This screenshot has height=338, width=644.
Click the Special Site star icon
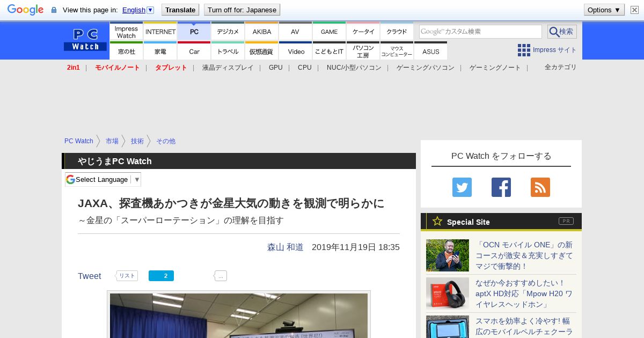[x=437, y=221]
